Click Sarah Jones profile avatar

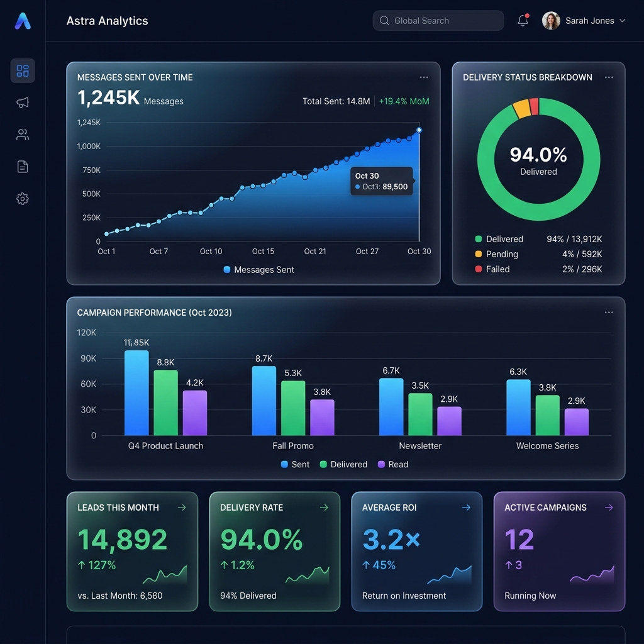tap(551, 21)
